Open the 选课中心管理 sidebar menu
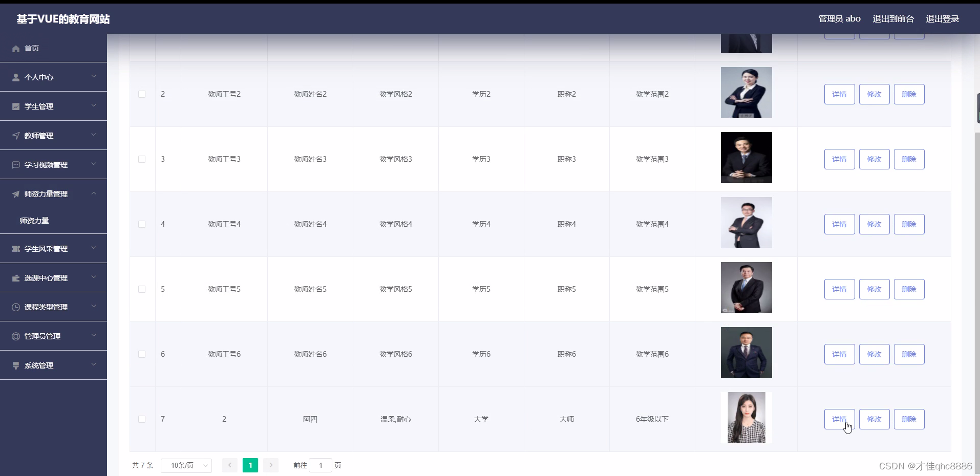980x476 pixels. click(x=53, y=278)
